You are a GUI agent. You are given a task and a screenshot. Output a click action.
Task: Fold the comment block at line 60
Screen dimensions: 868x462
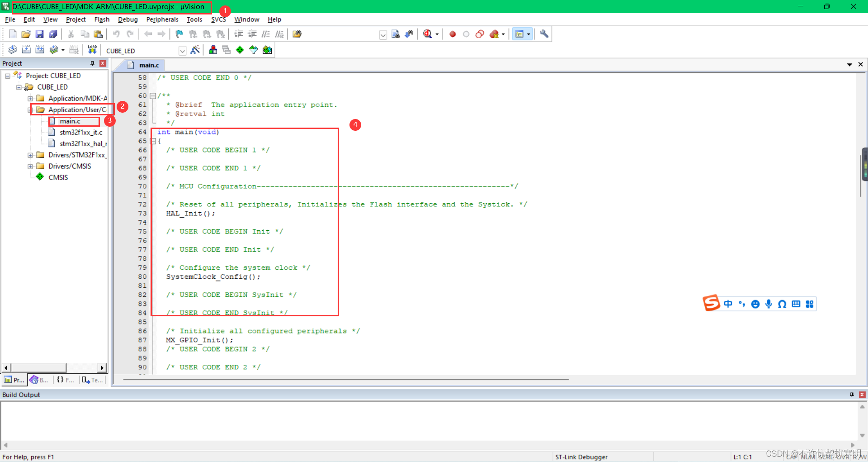[153, 96]
